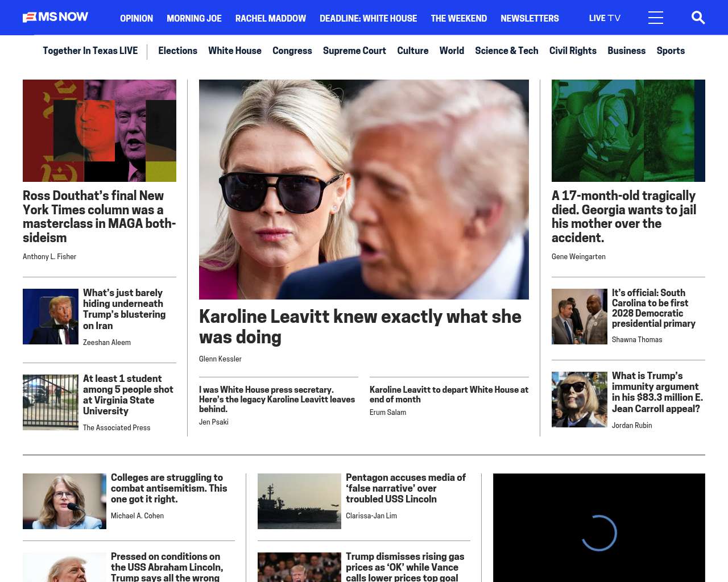Open South Carolina primary thumbnail

(x=580, y=317)
